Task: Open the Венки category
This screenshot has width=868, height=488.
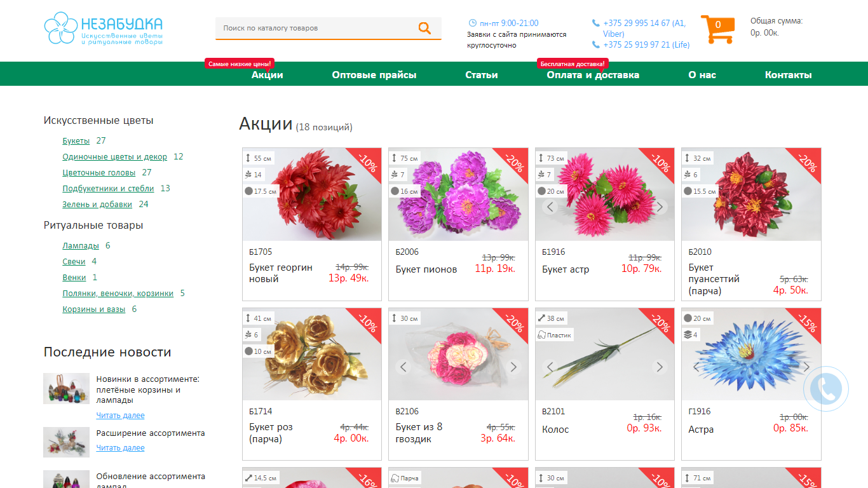Action: pos(74,278)
